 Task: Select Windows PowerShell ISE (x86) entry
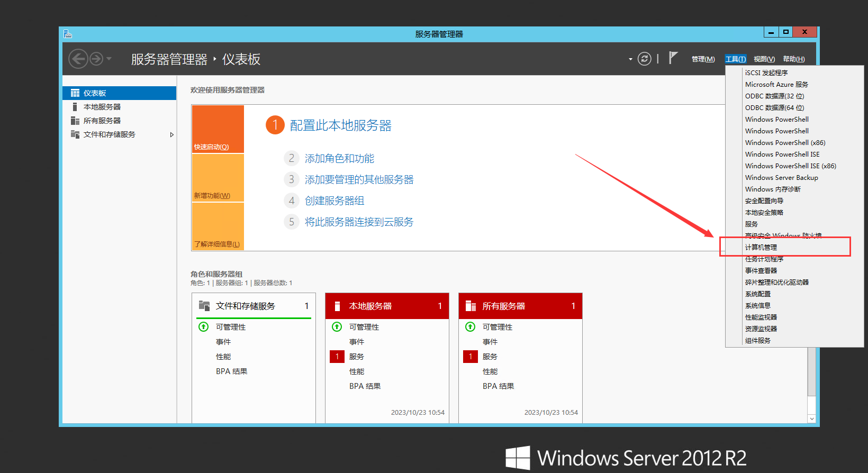[791, 166]
